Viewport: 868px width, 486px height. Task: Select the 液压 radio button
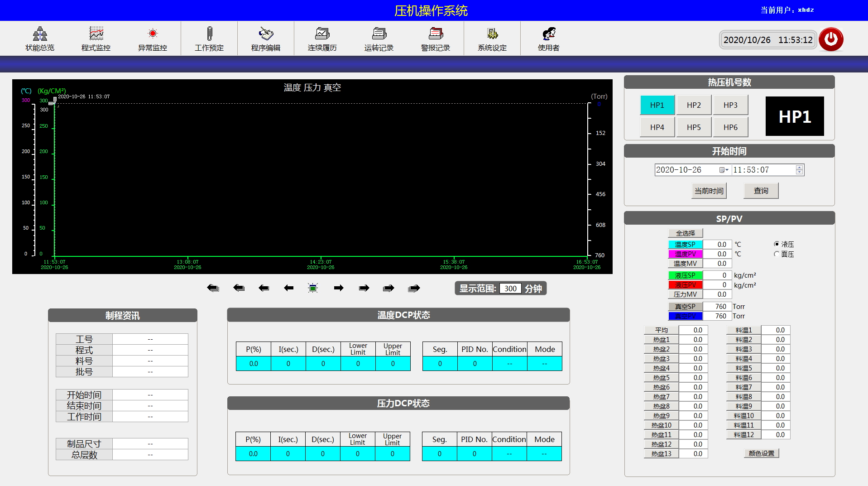point(777,244)
